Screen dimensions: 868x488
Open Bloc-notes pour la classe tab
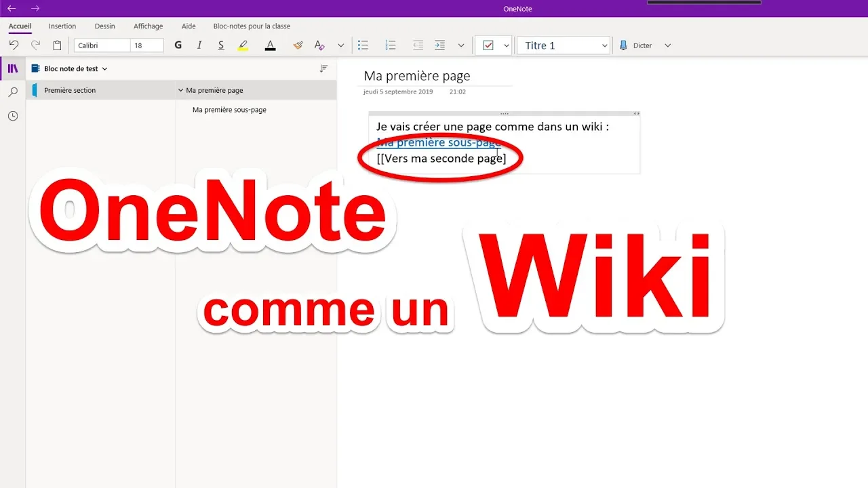point(252,26)
